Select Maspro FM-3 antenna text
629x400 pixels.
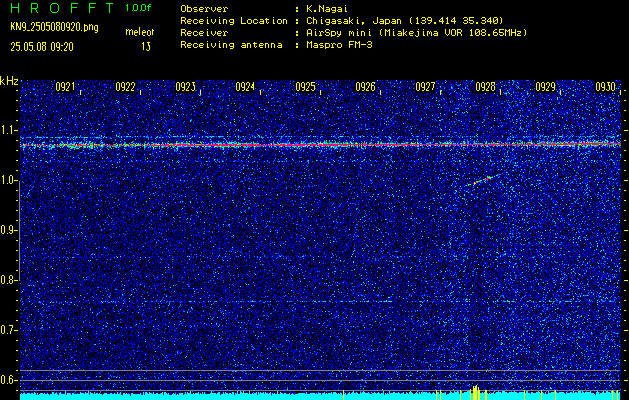coord(339,45)
